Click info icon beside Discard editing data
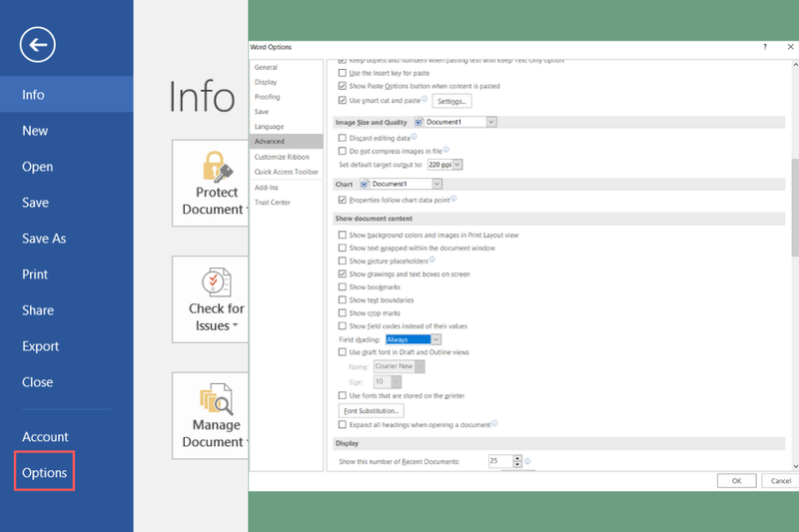Image resolution: width=799 pixels, height=532 pixels. point(413,137)
